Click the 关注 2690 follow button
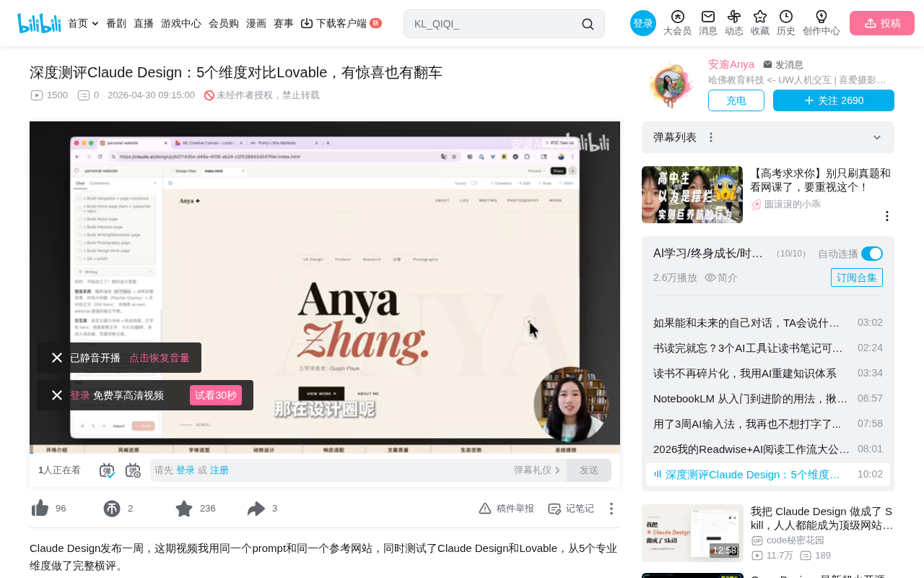The width and height of the screenshot is (924, 578). [x=834, y=100]
